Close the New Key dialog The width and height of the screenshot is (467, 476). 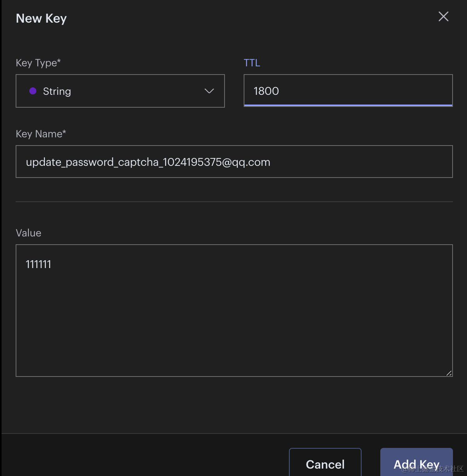point(443,16)
